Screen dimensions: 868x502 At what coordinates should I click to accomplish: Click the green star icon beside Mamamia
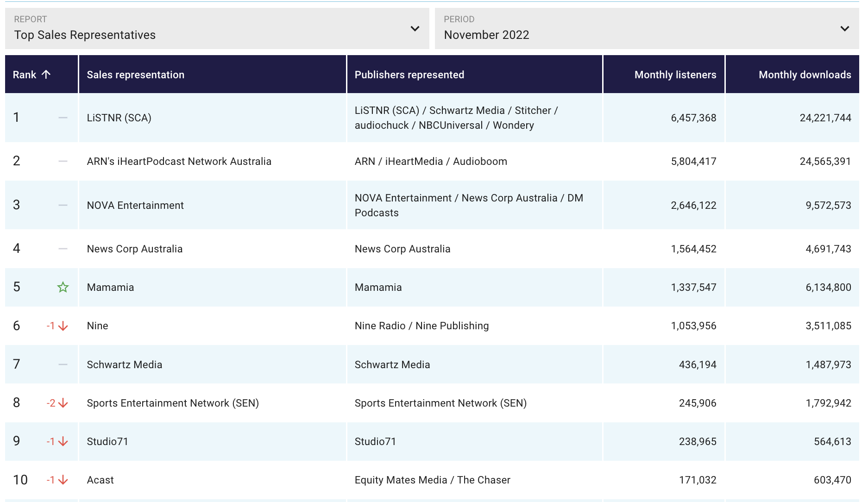63,287
